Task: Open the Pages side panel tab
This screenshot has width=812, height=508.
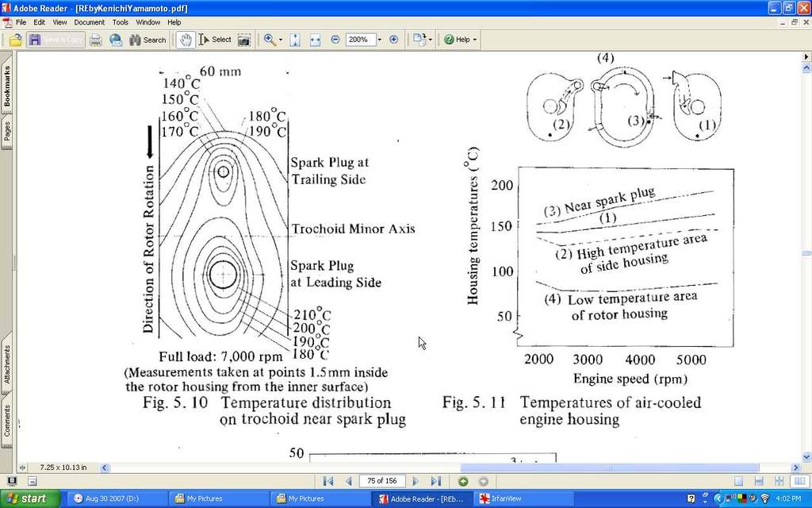Action: tap(6, 132)
